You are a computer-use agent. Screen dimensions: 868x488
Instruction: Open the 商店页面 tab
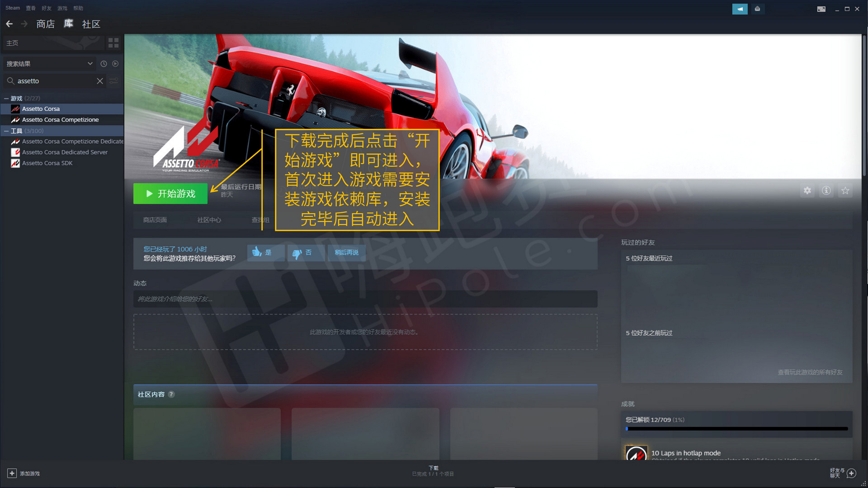tap(155, 220)
